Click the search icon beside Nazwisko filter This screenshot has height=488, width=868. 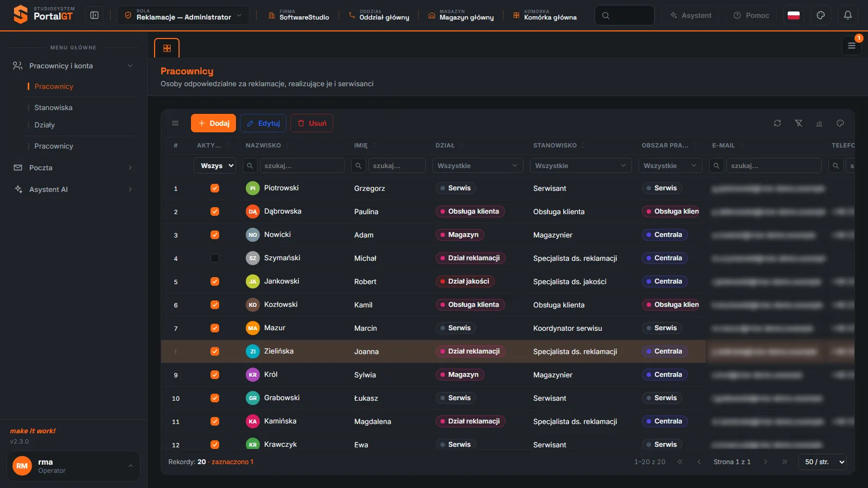tap(250, 165)
